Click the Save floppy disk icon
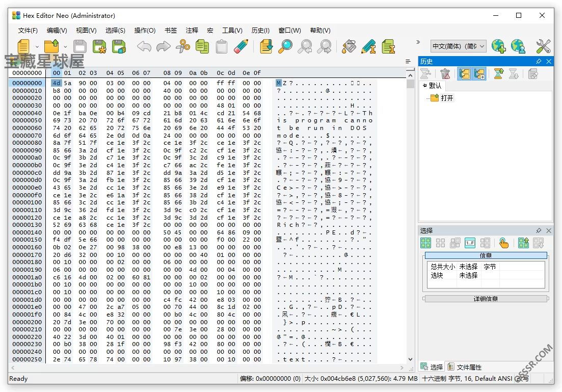 (79, 46)
